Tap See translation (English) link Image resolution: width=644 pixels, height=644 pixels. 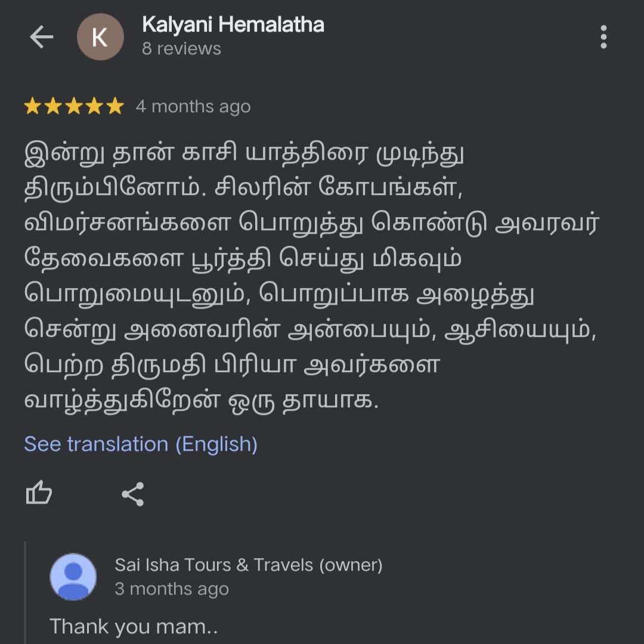pos(141,444)
